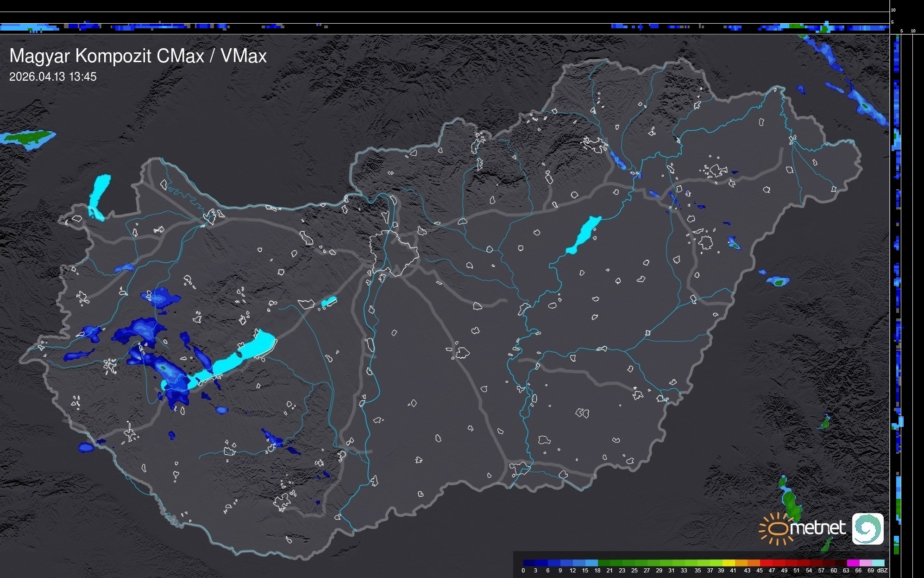Click the green echo in the southeast corner
Viewport: 924px width, 578px height.
(x=791, y=503)
